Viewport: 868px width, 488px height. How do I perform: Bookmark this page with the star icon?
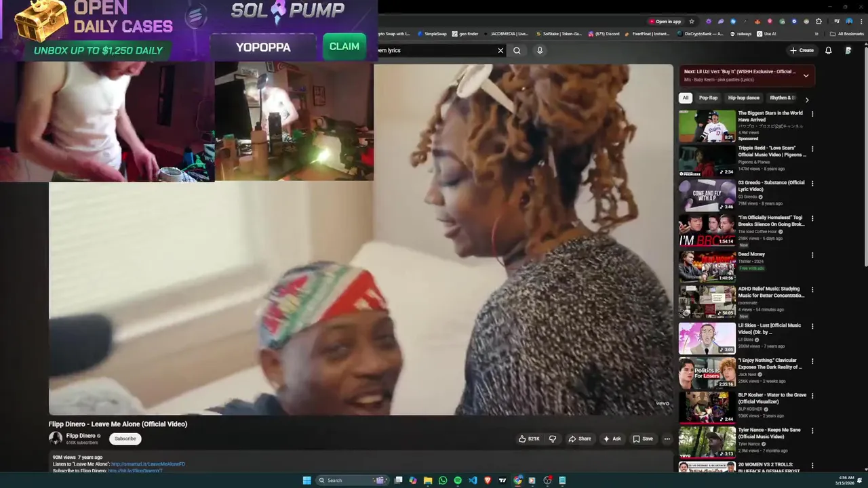(x=692, y=22)
